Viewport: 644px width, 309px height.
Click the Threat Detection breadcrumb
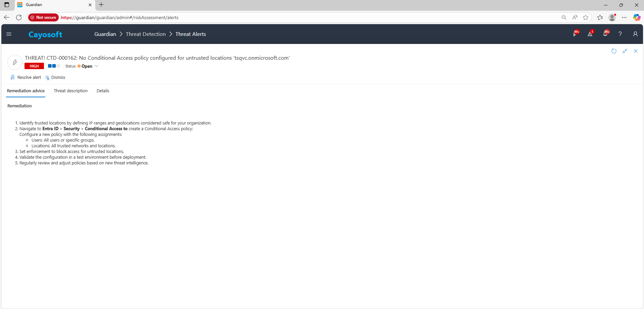pyautogui.click(x=146, y=34)
